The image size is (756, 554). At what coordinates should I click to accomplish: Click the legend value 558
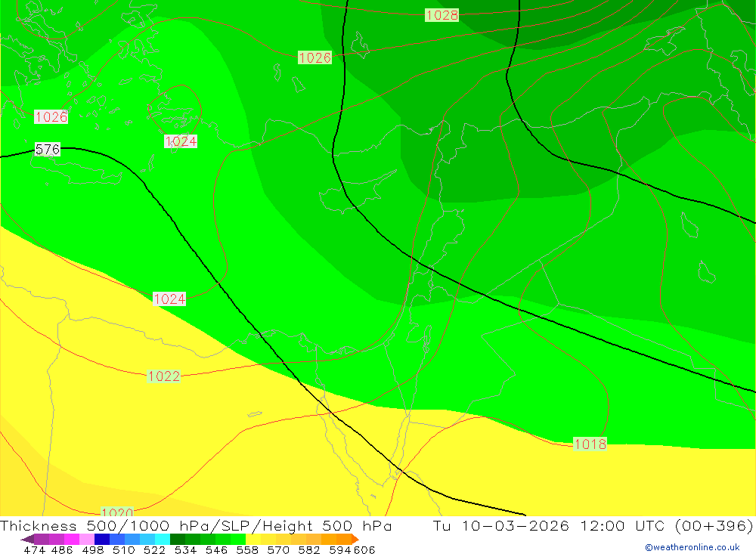tap(247, 549)
